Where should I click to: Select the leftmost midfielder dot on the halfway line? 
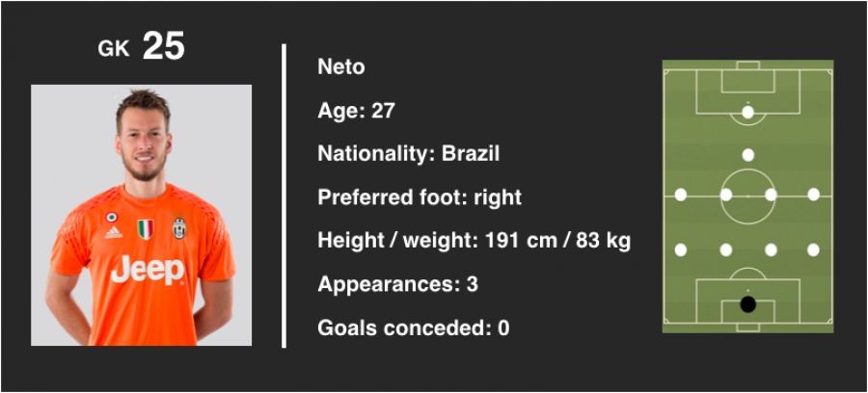[x=680, y=195]
